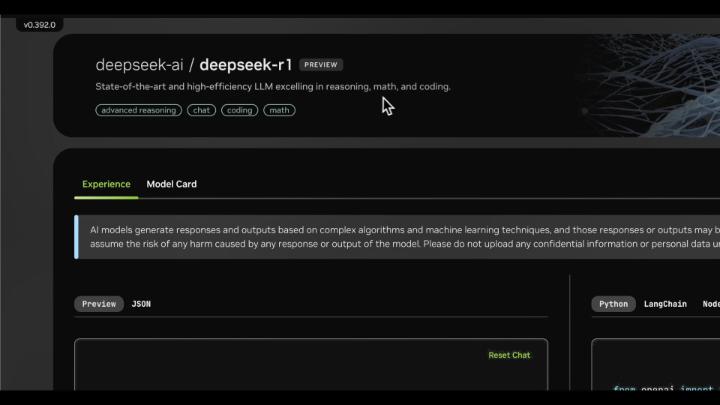Click the math tag chip
Screen dimensions: 720x405
pos(279,110)
